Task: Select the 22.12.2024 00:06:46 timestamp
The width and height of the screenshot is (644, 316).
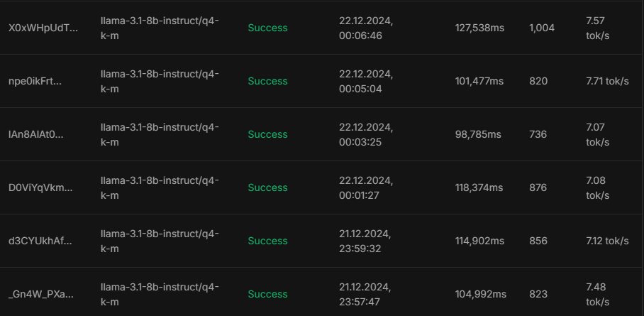Action: point(366,28)
